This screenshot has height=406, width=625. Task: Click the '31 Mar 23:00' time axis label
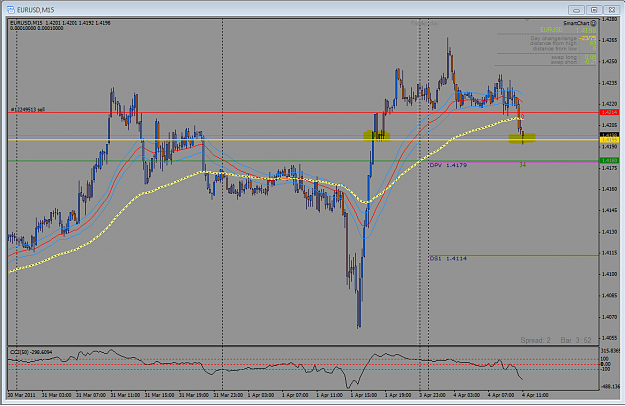228,395
